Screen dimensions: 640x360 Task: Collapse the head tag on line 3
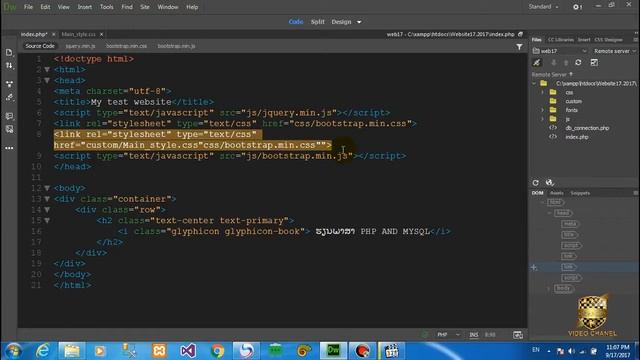point(47,80)
